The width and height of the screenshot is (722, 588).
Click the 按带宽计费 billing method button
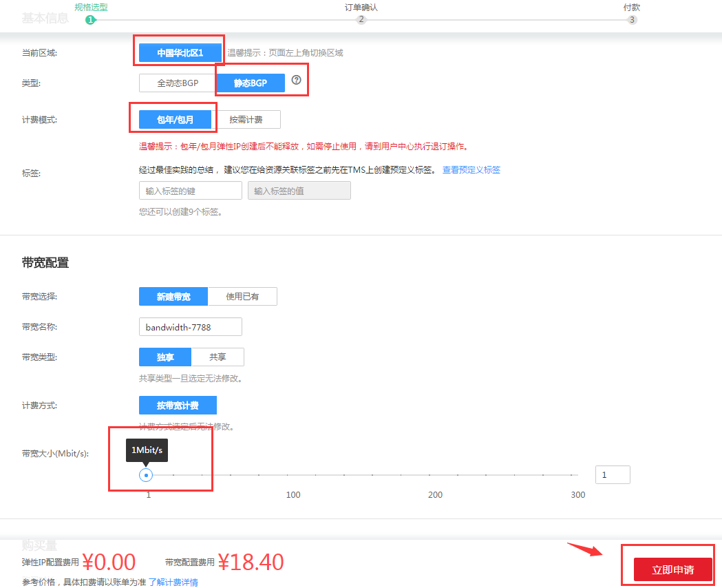pyautogui.click(x=178, y=405)
